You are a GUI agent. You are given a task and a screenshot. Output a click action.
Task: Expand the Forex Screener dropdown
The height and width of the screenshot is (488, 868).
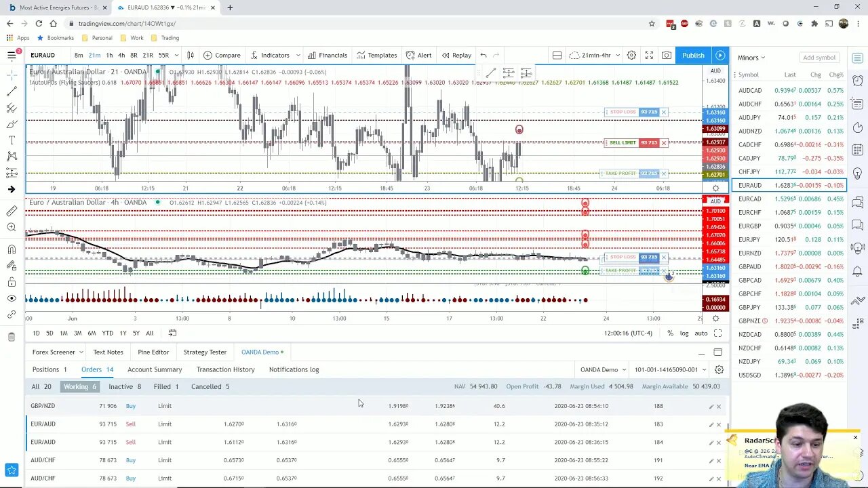tap(81, 352)
